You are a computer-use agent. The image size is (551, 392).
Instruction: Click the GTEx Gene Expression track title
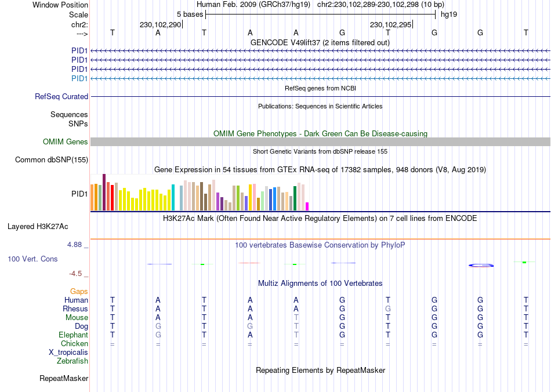pos(320,170)
